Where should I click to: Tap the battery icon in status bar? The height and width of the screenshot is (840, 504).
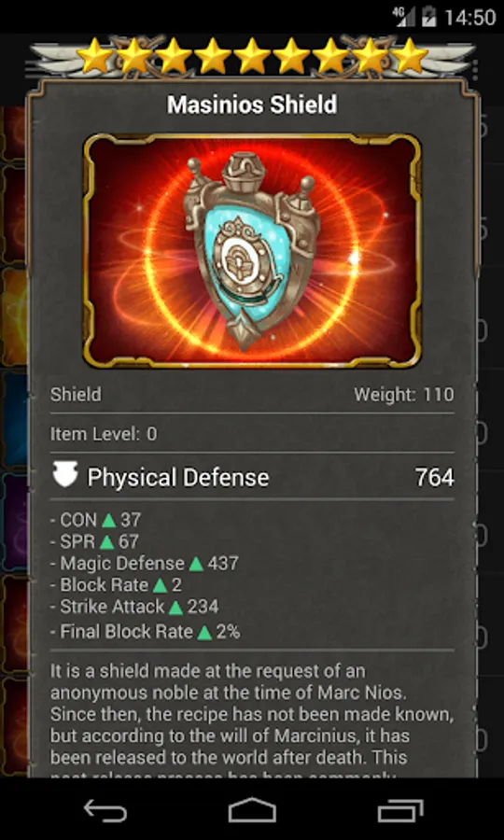[x=429, y=17]
